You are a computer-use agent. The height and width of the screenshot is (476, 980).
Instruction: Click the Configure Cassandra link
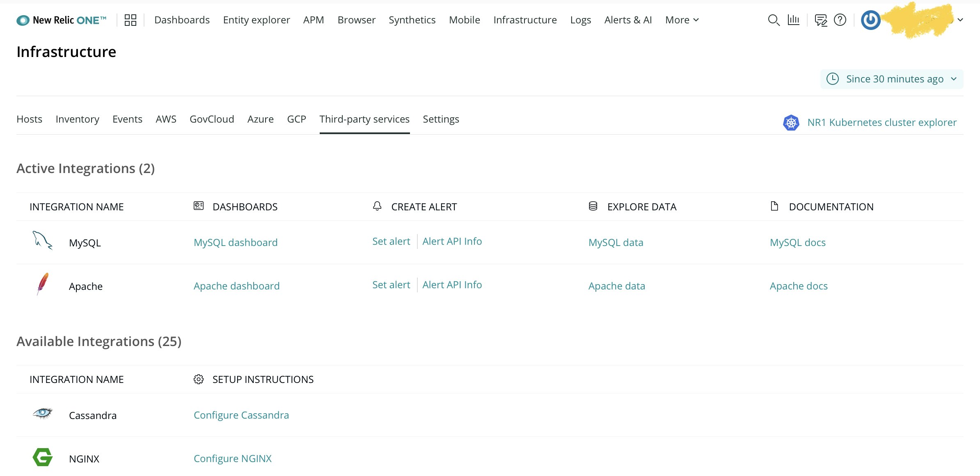pos(241,415)
